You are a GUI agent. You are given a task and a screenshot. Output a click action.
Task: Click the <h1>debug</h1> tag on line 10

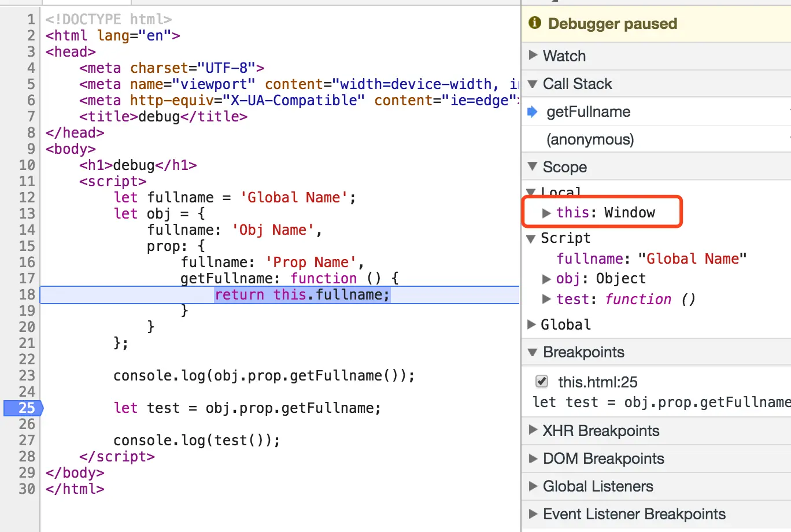(x=138, y=165)
